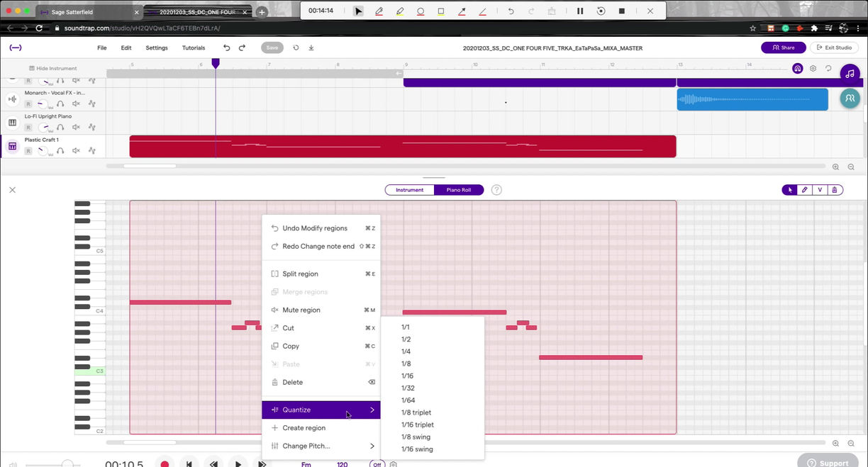Click the Plastic Craft 1 drum machine icon

(x=12, y=146)
